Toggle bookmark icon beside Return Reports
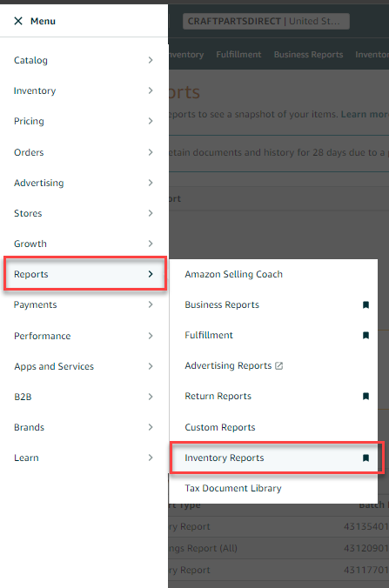 pos(366,397)
